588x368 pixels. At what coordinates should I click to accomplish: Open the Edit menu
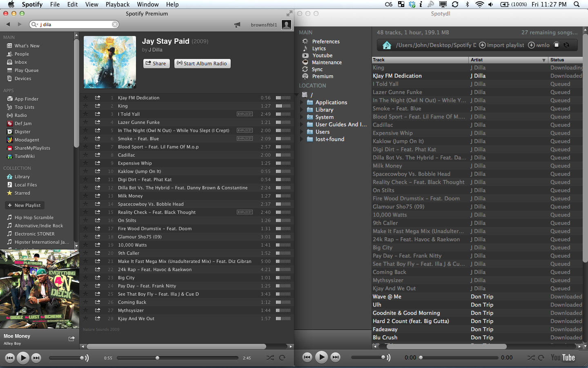point(72,4)
